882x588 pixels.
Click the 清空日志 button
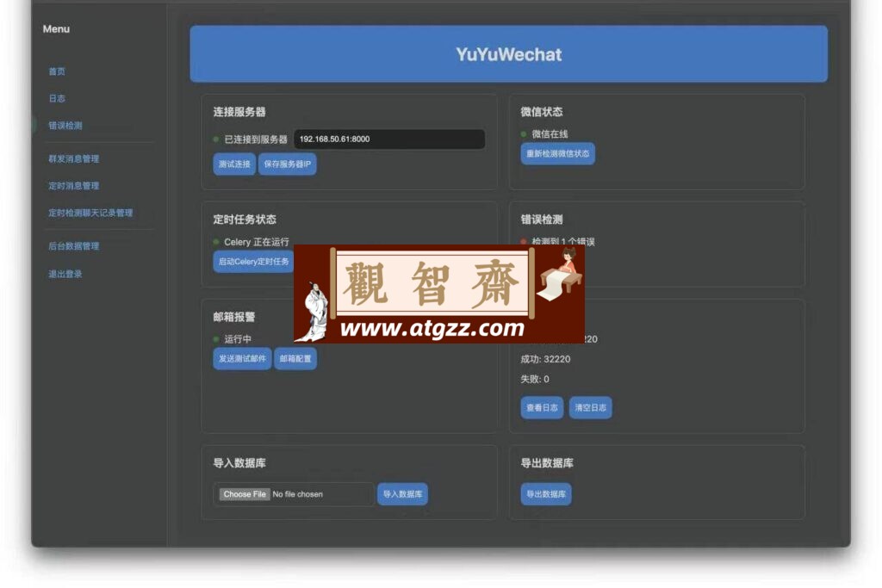pyautogui.click(x=591, y=407)
